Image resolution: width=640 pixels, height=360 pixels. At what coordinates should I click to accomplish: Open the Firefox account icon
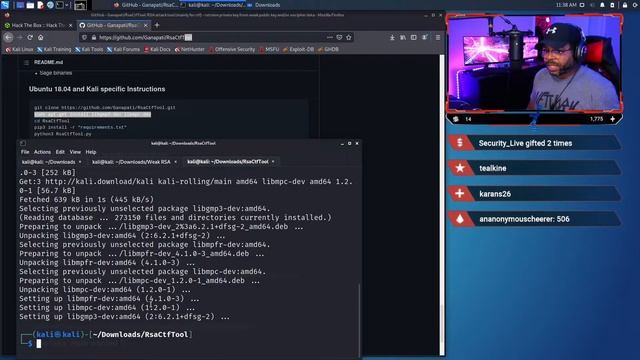point(425,37)
